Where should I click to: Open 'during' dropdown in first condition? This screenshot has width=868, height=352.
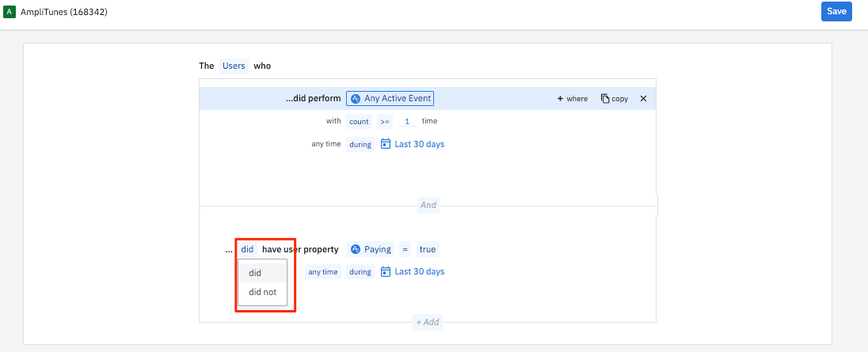tap(360, 145)
